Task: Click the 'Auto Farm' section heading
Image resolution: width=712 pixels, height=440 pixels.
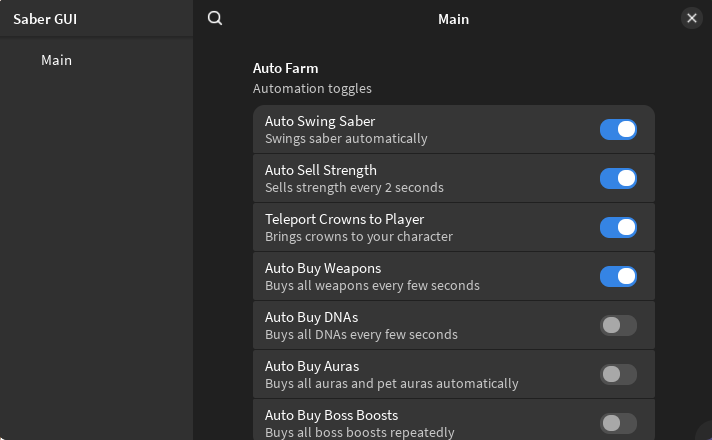Action: pos(285,68)
